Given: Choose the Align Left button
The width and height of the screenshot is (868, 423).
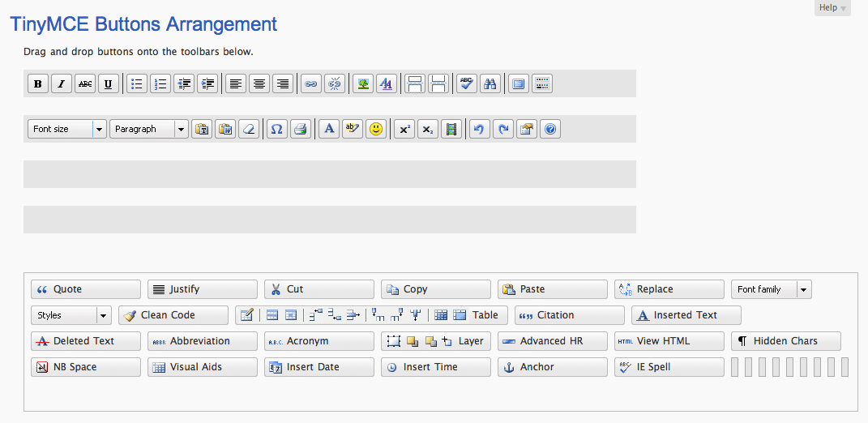Looking at the screenshot, I should (236, 83).
